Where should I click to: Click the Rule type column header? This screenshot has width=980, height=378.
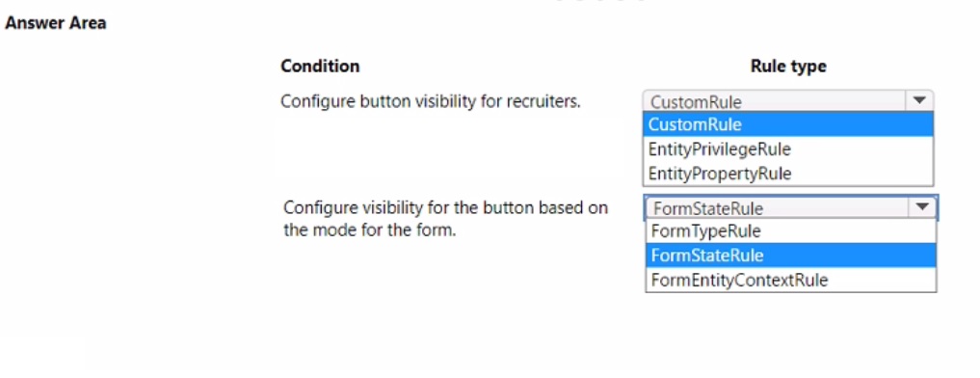coord(788,66)
